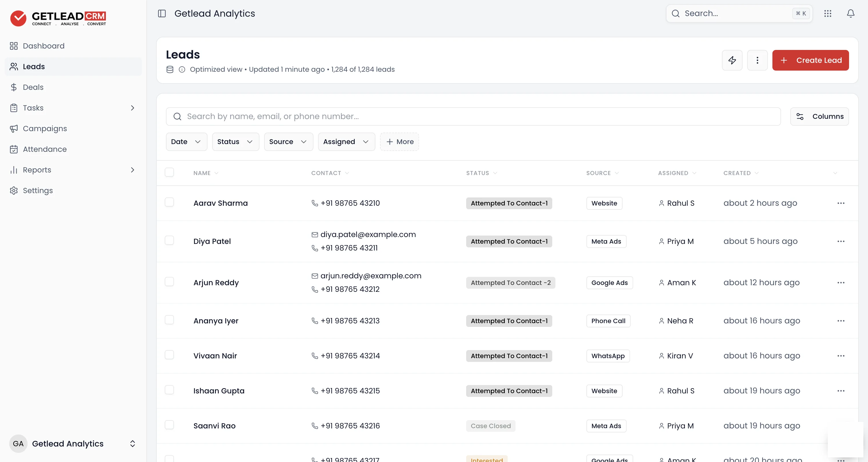Image resolution: width=868 pixels, height=462 pixels.
Task: Click the Create Lead button
Action: click(810, 60)
